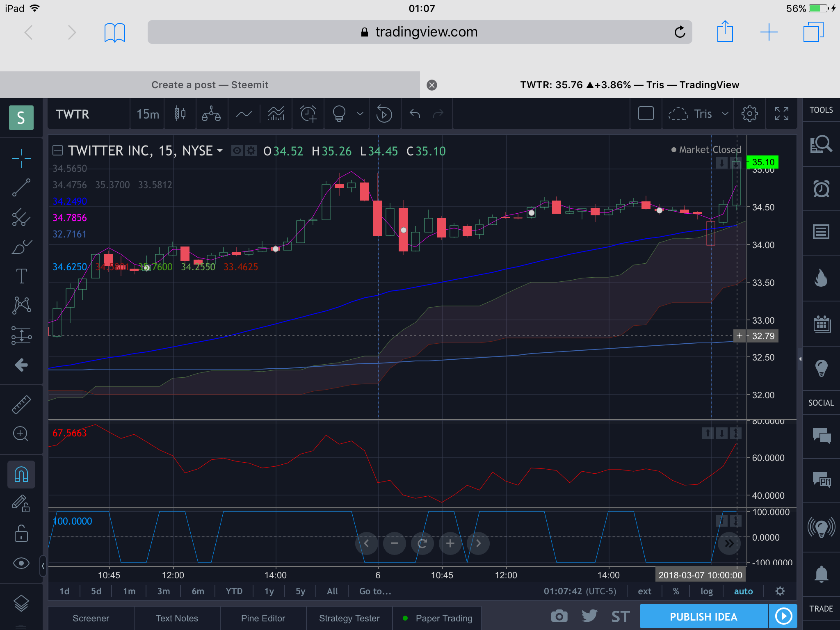Toggle stay-in-drawing-mode pencil lock
The height and width of the screenshot is (630, 840).
pos(21,503)
